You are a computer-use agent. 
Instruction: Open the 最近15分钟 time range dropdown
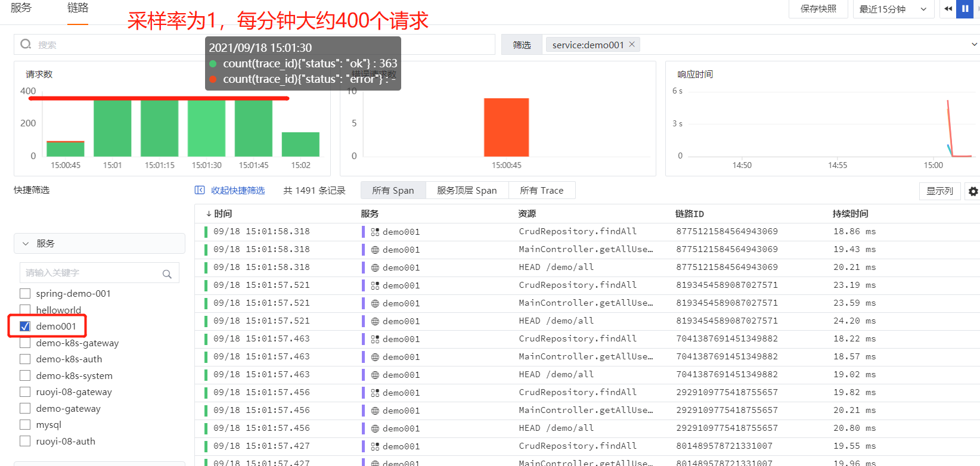click(x=893, y=9)
